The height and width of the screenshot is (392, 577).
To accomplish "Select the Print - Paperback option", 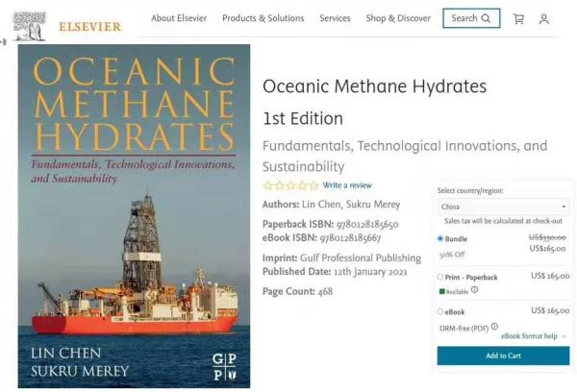I will (x=440, y=277).
